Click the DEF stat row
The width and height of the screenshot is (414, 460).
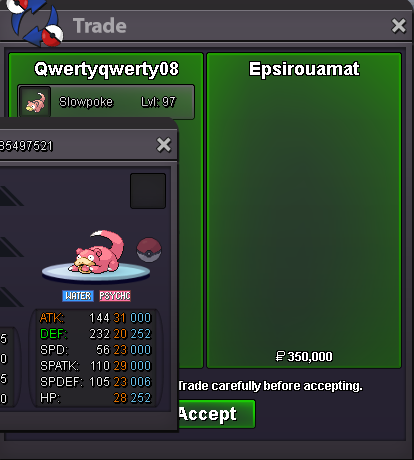pos(95,334)
